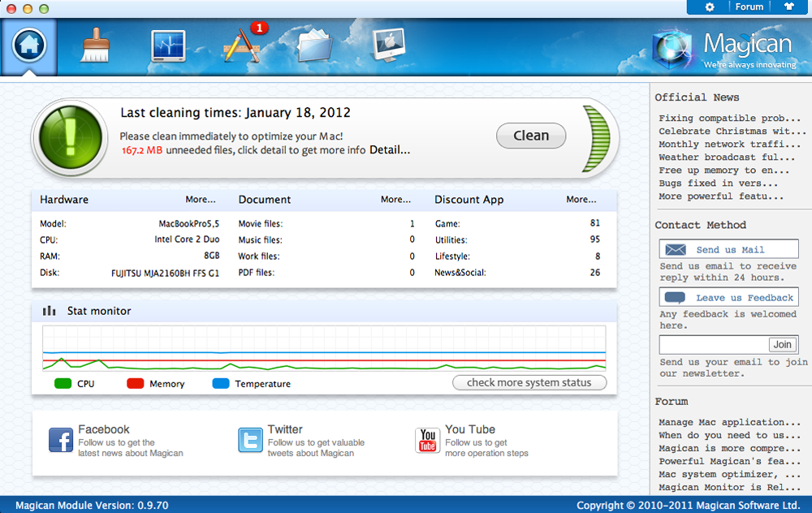Click the red Memory legend swatch
Viewport: 812px width, 513px height.
click(135, 384)
